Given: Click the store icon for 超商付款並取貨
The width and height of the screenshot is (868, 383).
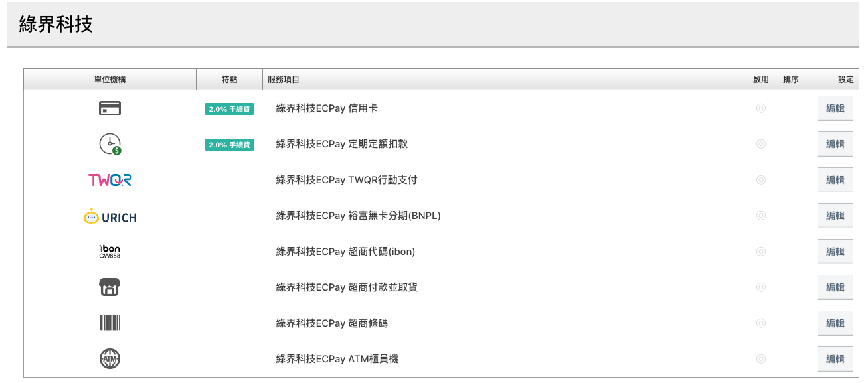Looking at the screenshot, I should pyautogui.click(x=110, y=287).
